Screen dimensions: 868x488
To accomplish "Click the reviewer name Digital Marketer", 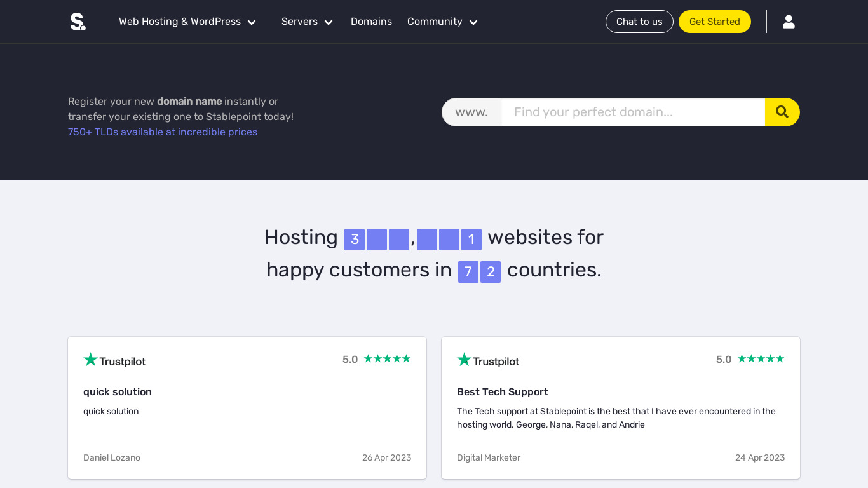I will pos(489,457).
